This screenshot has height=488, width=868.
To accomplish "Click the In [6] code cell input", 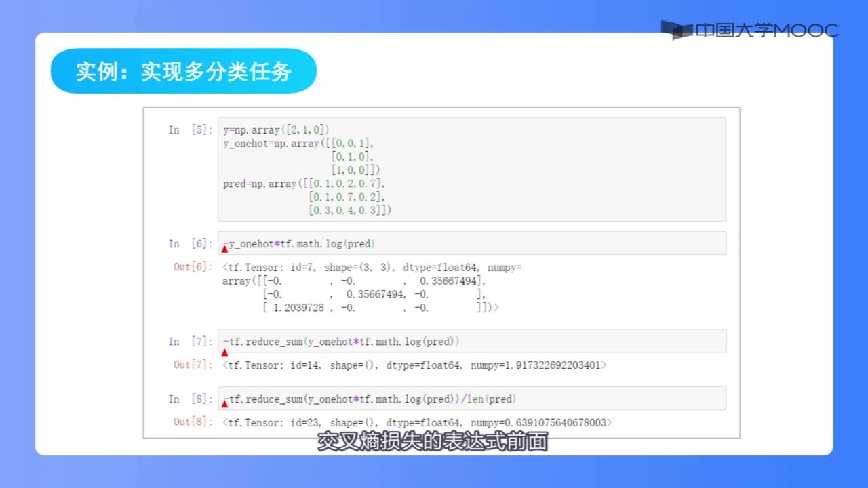I will point(471,243).
